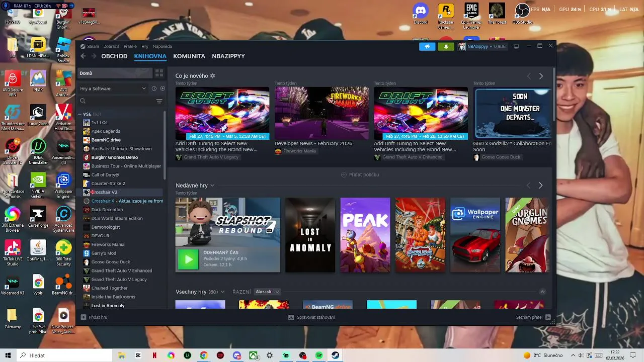Switch to the KOMUNITA tab

[x=189, y=56]
